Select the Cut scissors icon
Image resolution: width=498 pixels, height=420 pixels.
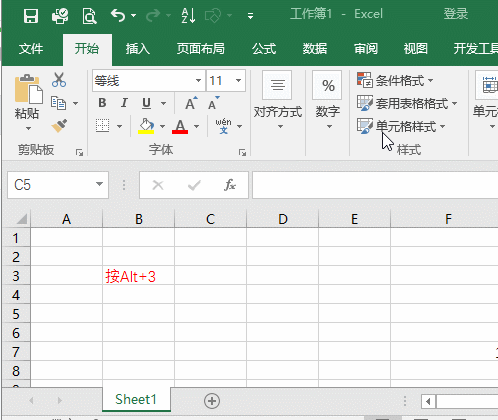(59, 80)
